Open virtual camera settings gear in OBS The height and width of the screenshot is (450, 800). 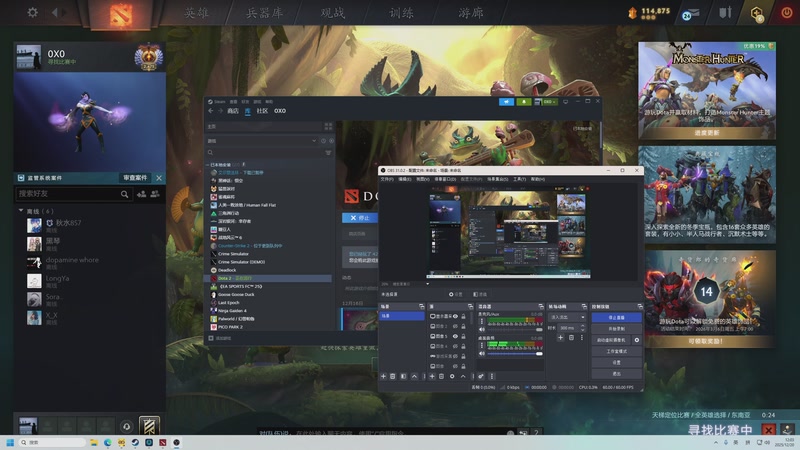[637, 340]
